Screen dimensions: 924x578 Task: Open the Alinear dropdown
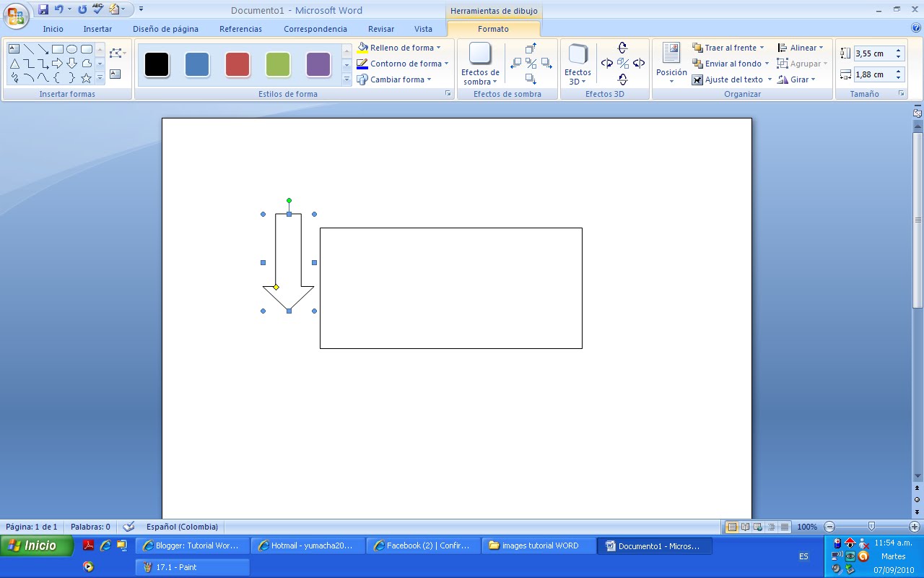tap(801, 47)
